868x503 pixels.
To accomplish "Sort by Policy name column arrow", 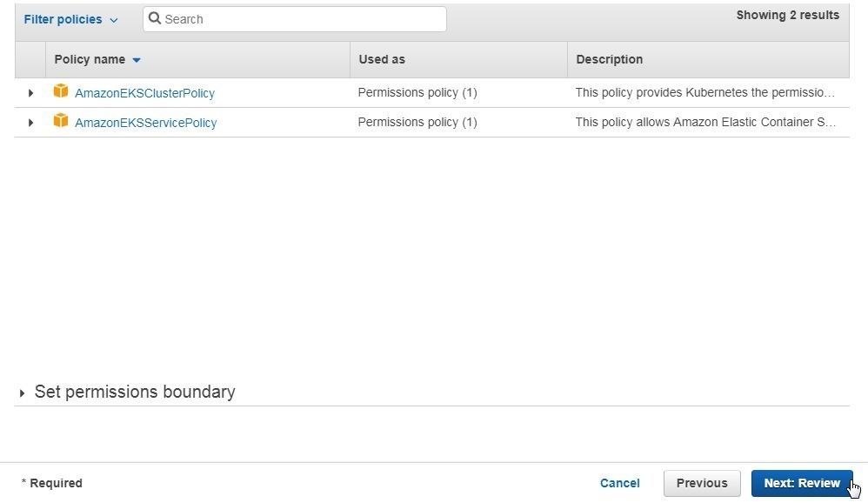I will point(137,60).
